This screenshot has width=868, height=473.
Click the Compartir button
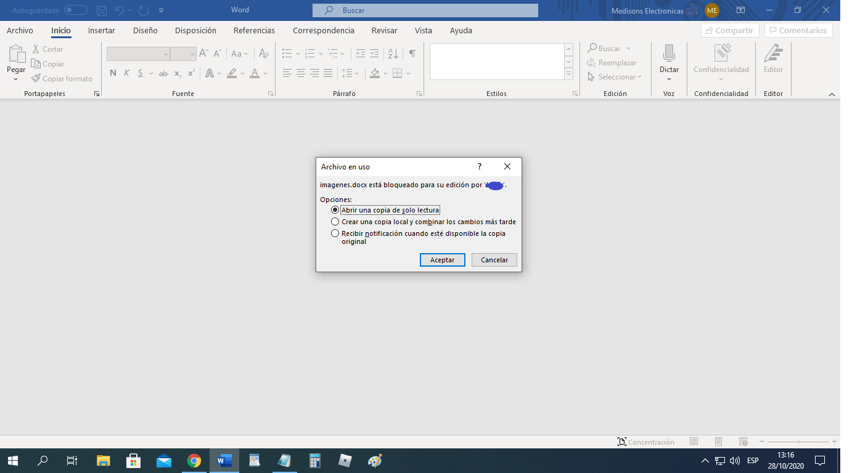coord(731,30)
